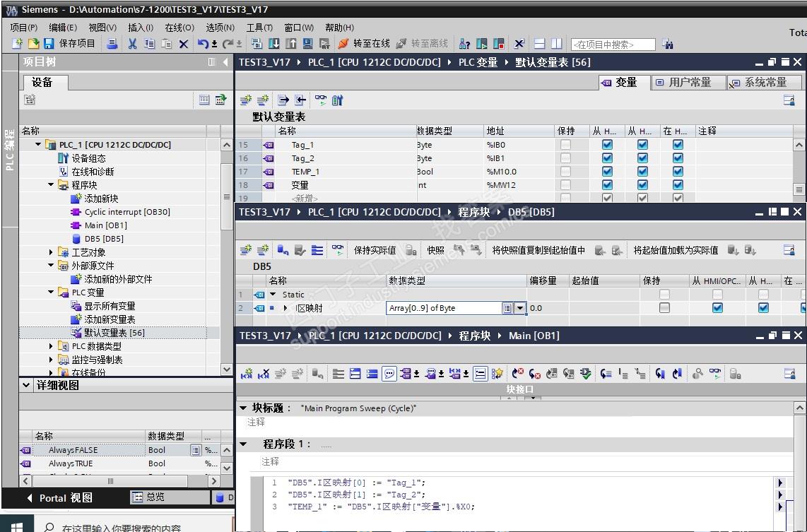
Task: Select Cyclic interrupt [OB30] in tree
Action: point(126,212)
